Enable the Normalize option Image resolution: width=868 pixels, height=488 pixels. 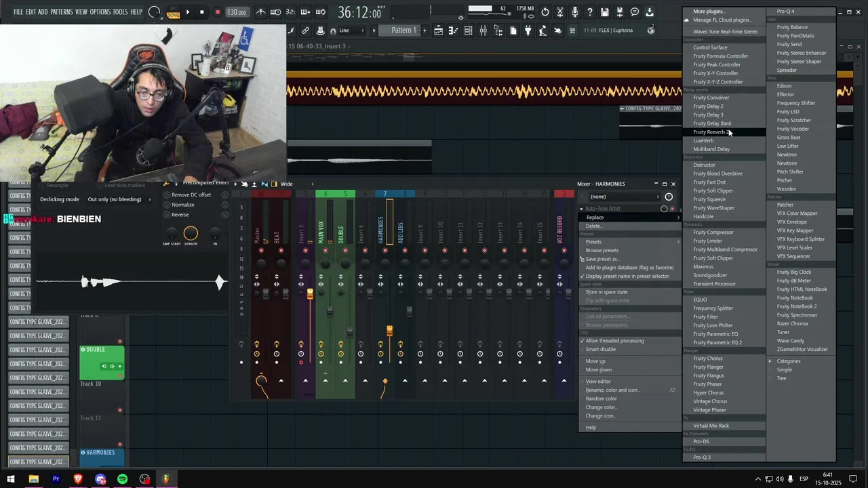pyautogui.click(x=179, y=205)
